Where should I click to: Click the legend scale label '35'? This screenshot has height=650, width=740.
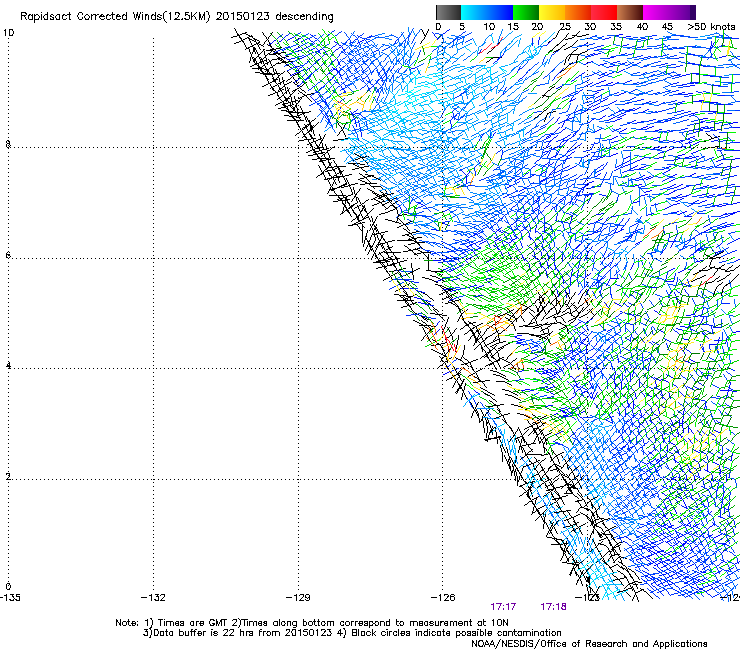(x=616, y=27)
